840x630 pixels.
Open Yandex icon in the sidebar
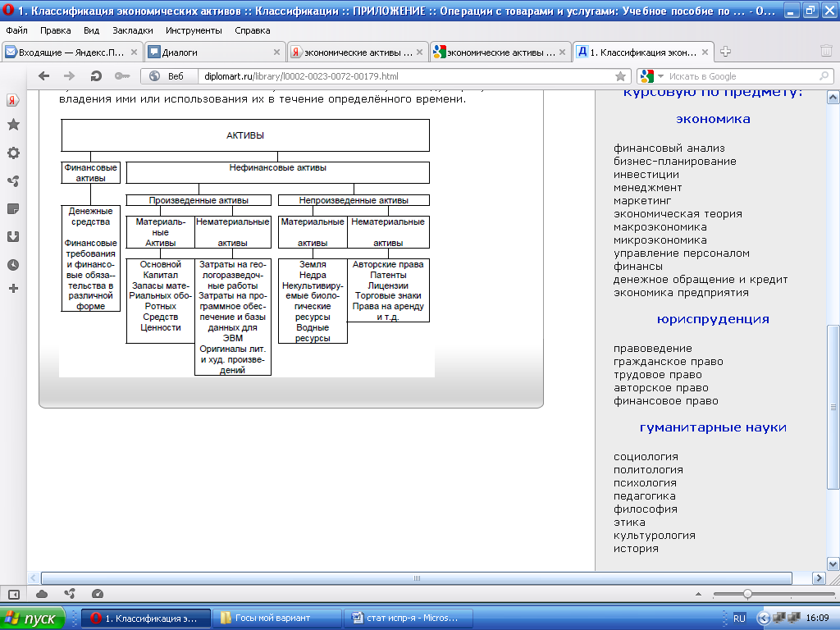(x=13, y=100)
